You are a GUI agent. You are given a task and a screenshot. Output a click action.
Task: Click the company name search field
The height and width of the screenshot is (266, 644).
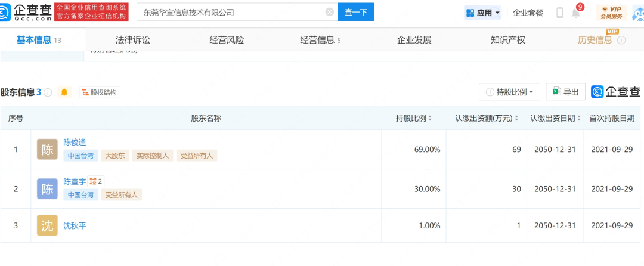point(233,12)
